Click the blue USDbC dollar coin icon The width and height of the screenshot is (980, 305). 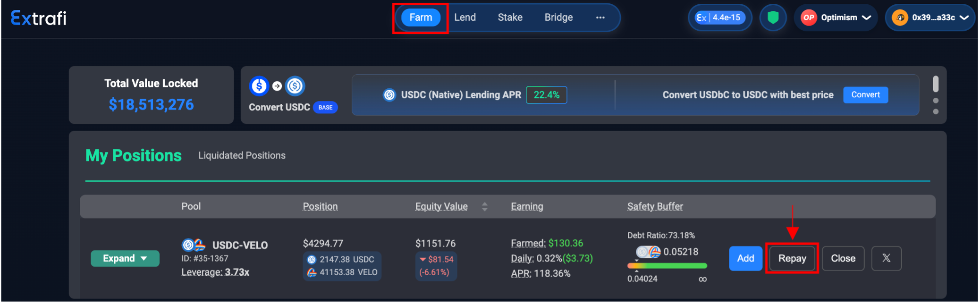[259, 86]
